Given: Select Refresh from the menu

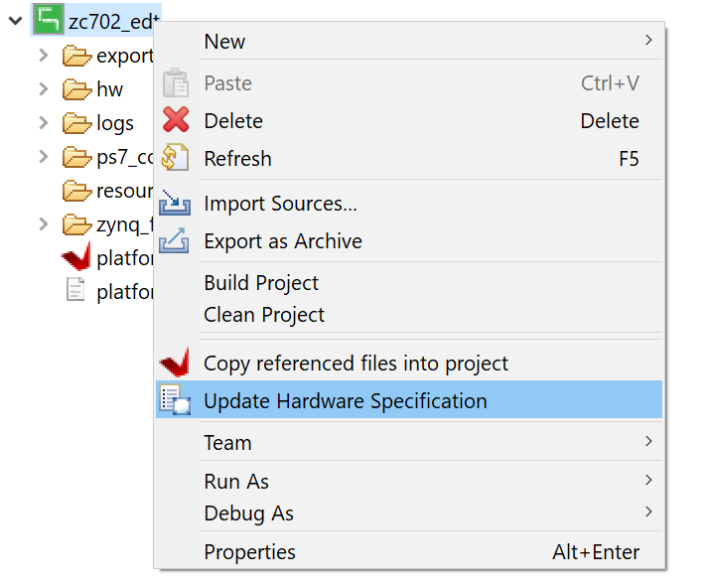Looking at the screenshot, I should pyautogui.click(x=409, y=159).
